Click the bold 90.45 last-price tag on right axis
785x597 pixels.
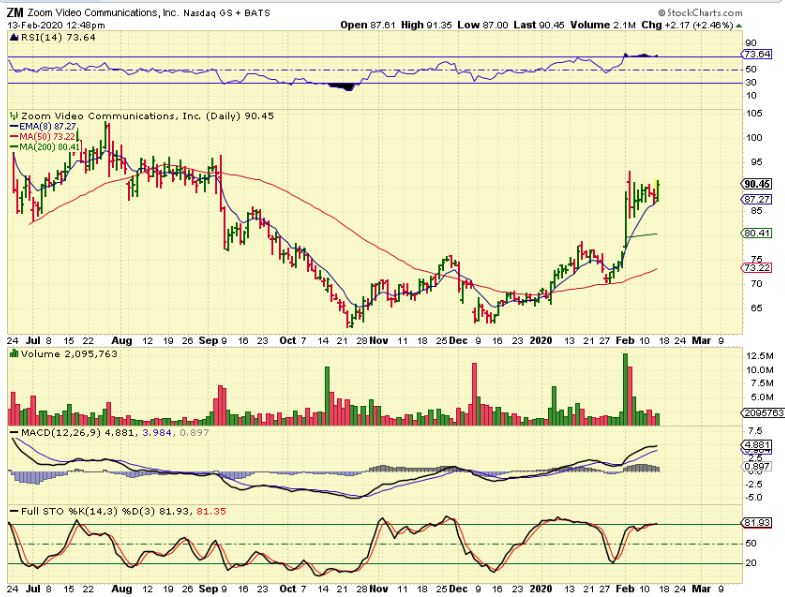(x=756, y=184)
